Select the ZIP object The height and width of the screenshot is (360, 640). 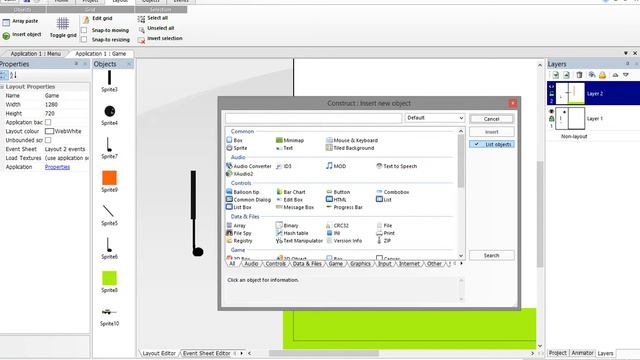coord(384,241)
